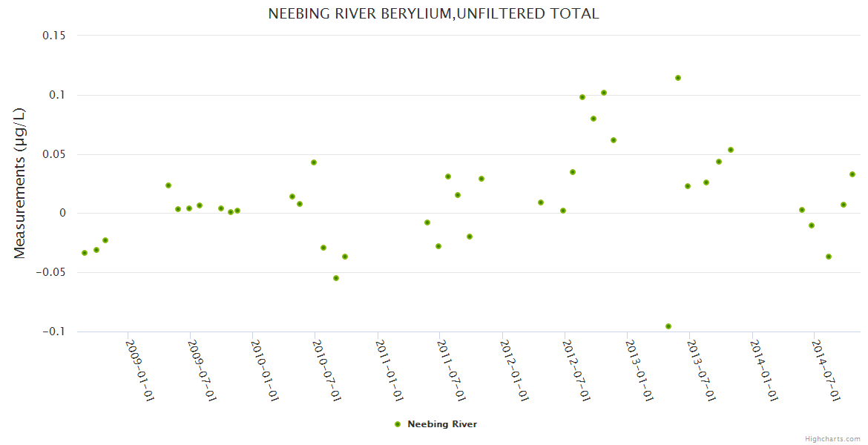Select the highest data point above 0.1

[x=678, y=78]
